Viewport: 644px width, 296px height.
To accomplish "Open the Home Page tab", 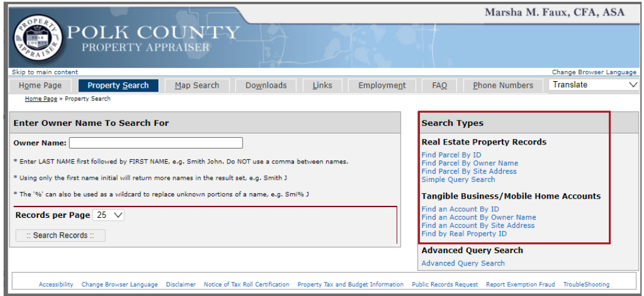I will [40, 85].
